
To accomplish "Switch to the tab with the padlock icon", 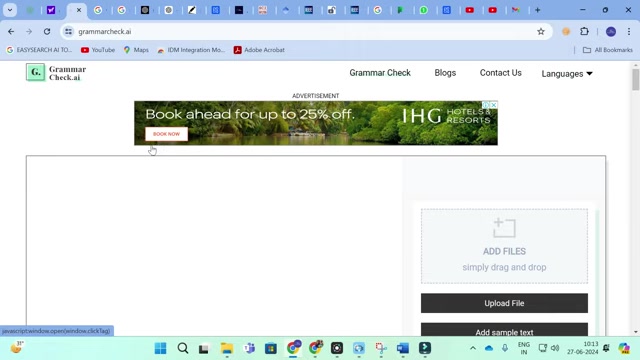I will (331, 10).
